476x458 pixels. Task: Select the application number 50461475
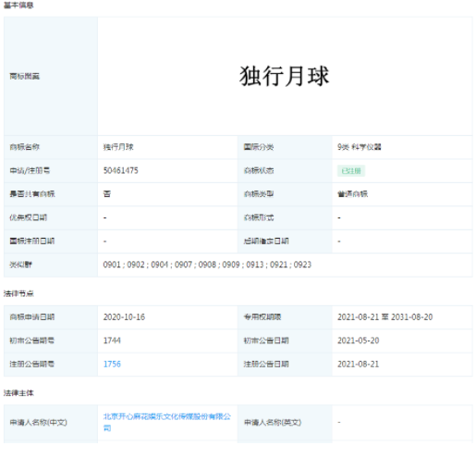pyautogui.click(x=121, y=170)
